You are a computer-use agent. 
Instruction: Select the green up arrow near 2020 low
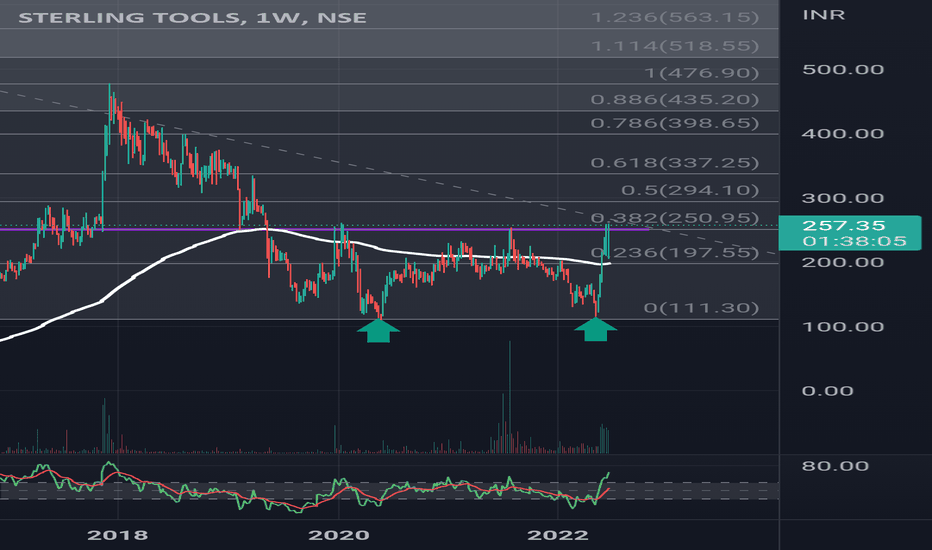(379, 331)
